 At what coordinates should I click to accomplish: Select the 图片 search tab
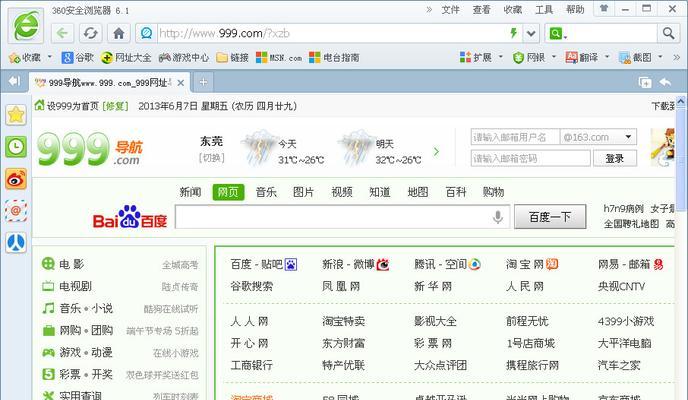[304, 192]
